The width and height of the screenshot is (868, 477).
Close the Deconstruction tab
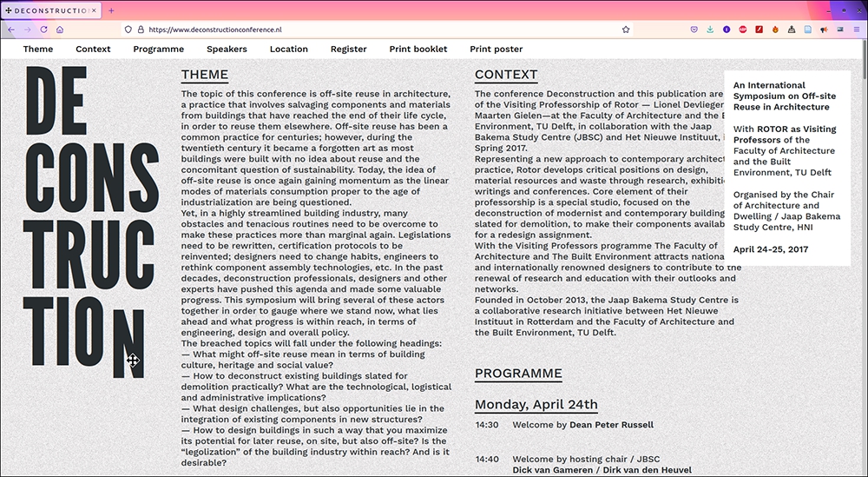point(94,10)
